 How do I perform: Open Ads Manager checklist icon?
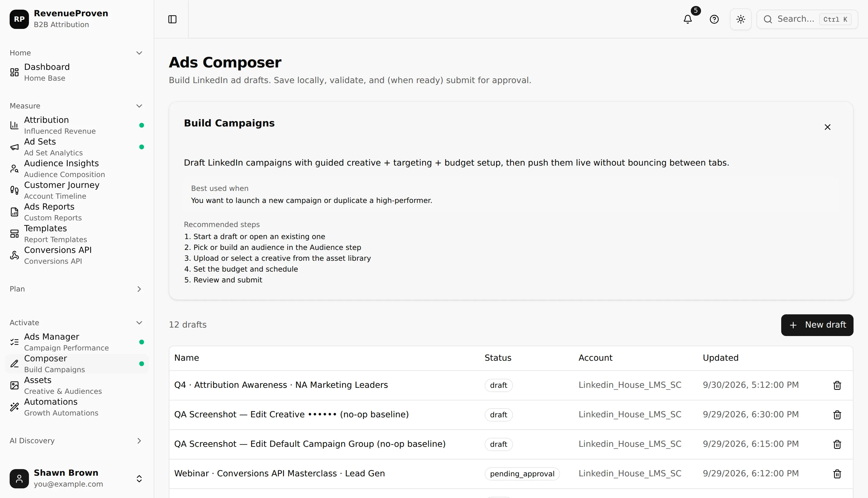tap(14, 342)
